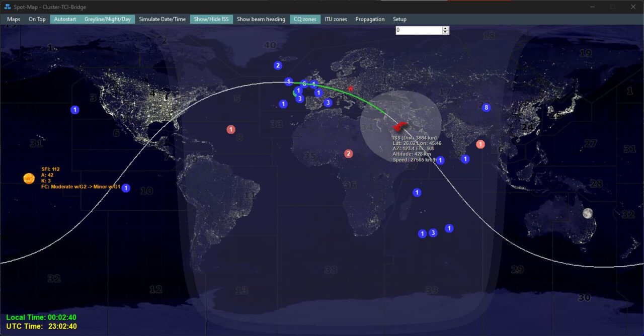The image size is (644, 336).
Task: Click the moon icon near Australia
Action: tap(587, 213)
